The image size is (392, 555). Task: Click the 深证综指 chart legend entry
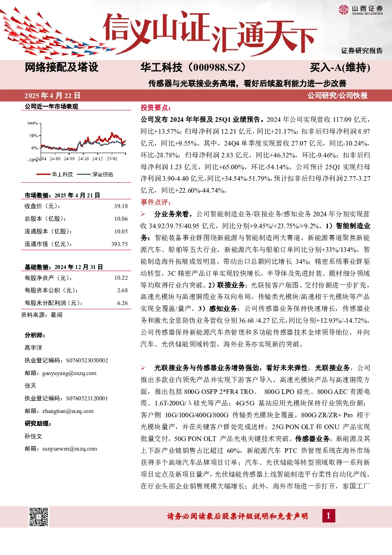[x=95, y=174]
